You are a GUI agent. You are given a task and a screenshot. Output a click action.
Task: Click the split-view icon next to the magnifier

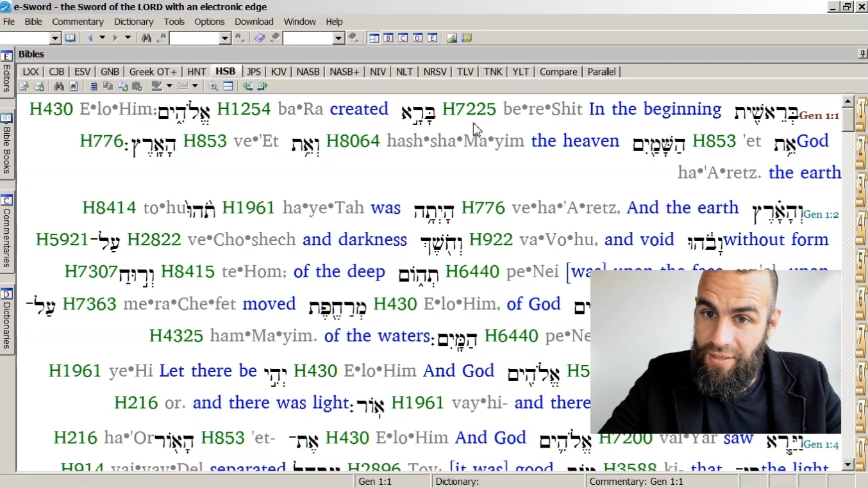(228, 86)
